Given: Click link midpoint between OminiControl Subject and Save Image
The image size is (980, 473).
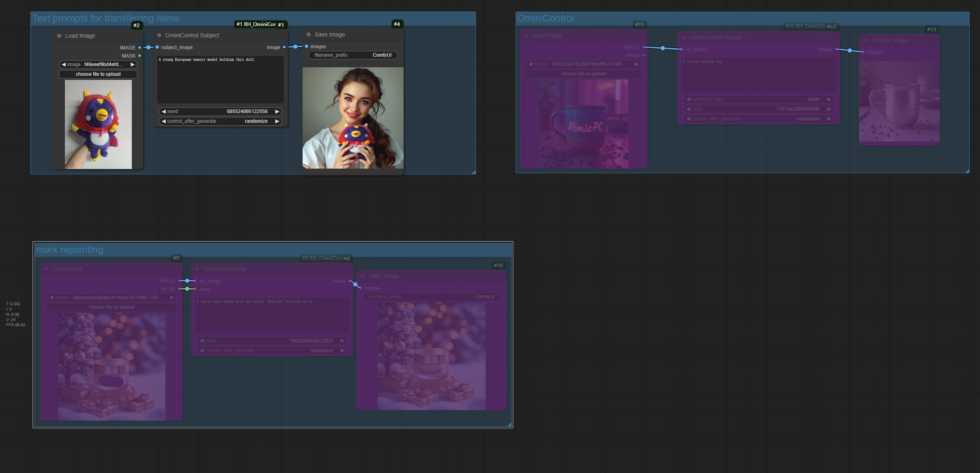Looking at the screenshot, I should (x=295, y=47).
